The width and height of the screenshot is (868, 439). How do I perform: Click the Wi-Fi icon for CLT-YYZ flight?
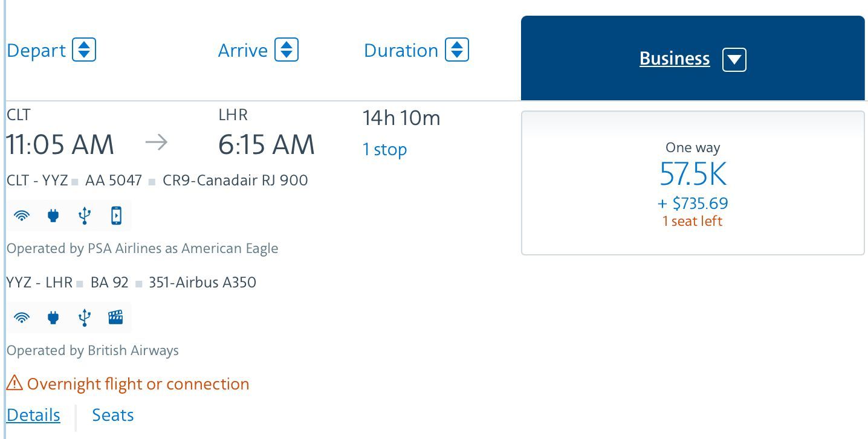[22, 216]
